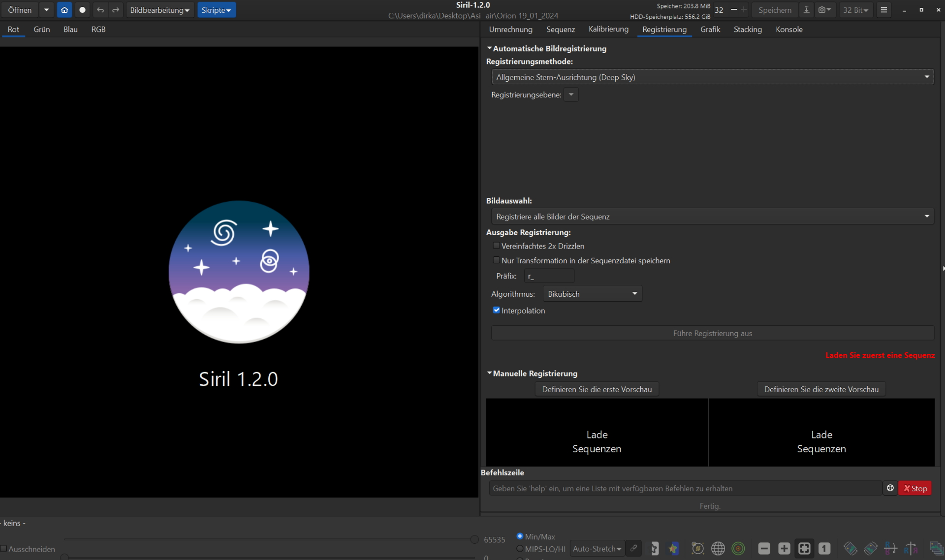Open the camera snapshot menu
Image resolution: width=945 pixels, height=560 pixels.
click(824, 10)
